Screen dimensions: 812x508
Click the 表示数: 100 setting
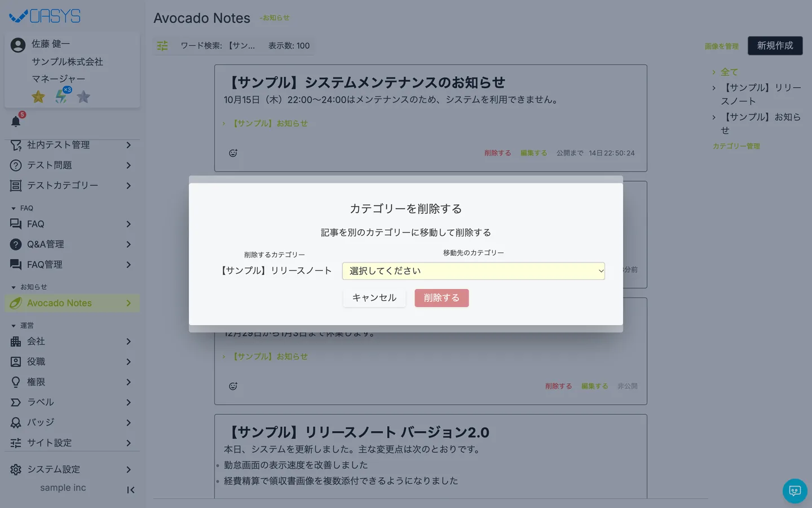tap(289, 46)
